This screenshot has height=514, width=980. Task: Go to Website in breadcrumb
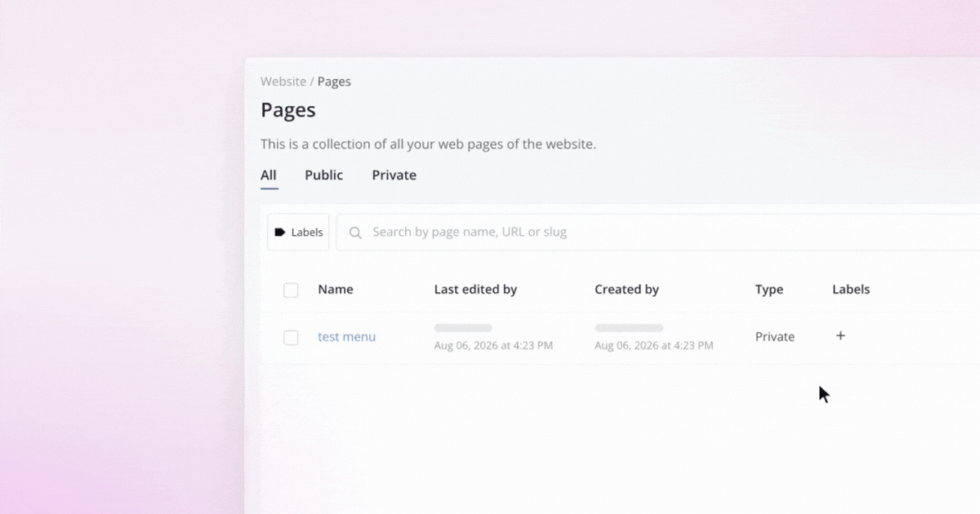(x=283, y=82)
